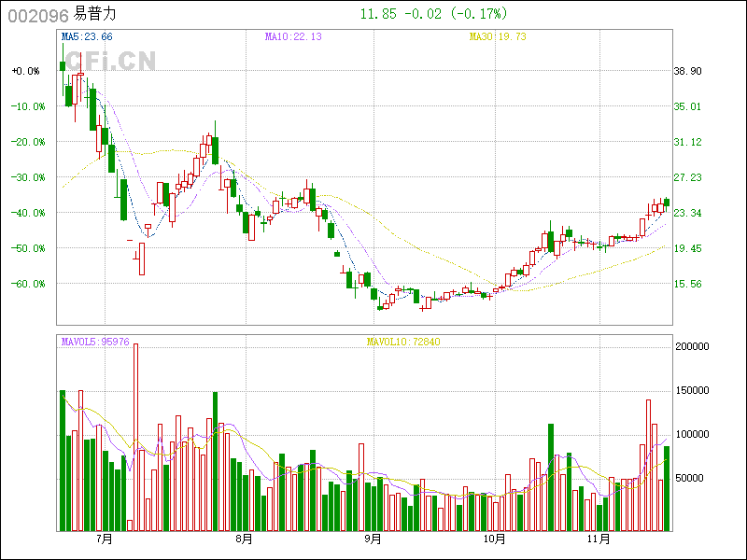Click the +0.0% percentage axis label
747x560 pixels.
pos(27,71)
